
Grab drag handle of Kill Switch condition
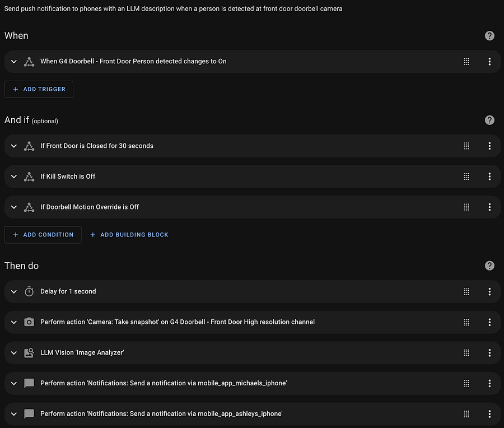point(466,176)
